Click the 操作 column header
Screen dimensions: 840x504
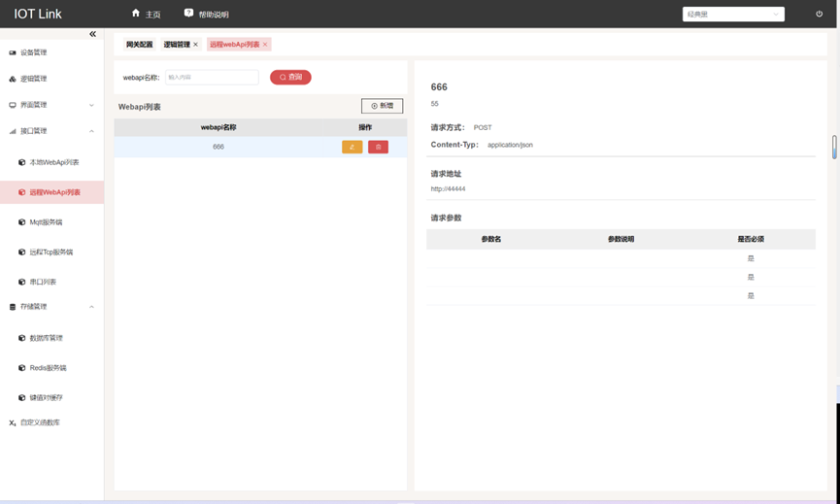pyautogui.click(x=365, y=127)
